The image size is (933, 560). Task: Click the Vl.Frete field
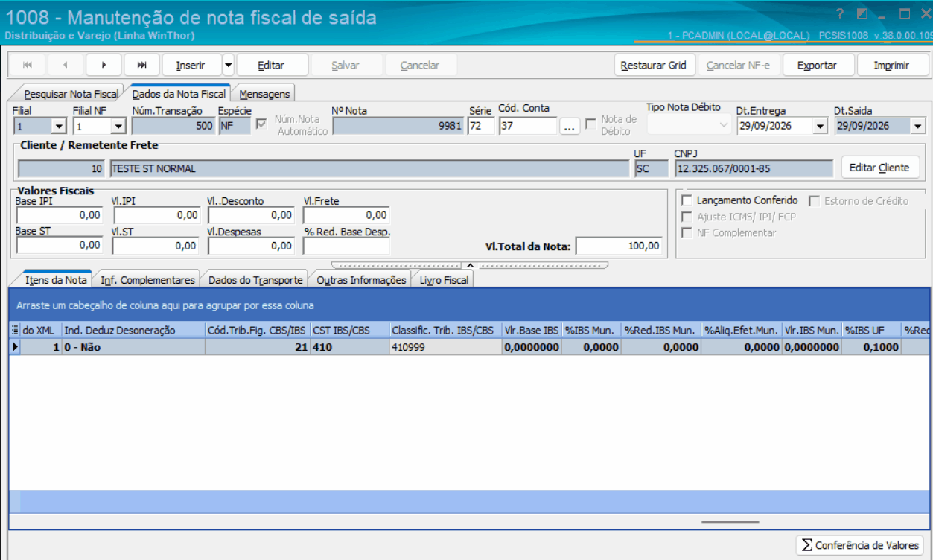click(x=346, y=215)
